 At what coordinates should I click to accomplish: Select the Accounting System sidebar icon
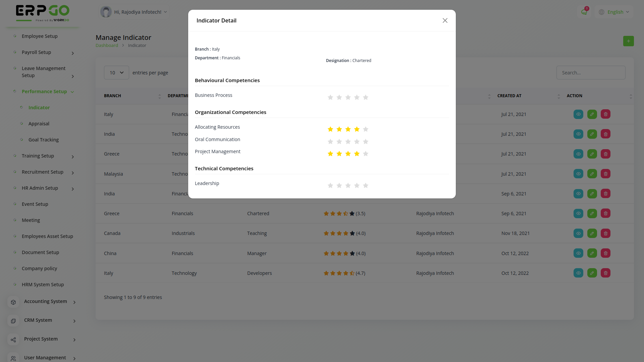tap(13, 302)
